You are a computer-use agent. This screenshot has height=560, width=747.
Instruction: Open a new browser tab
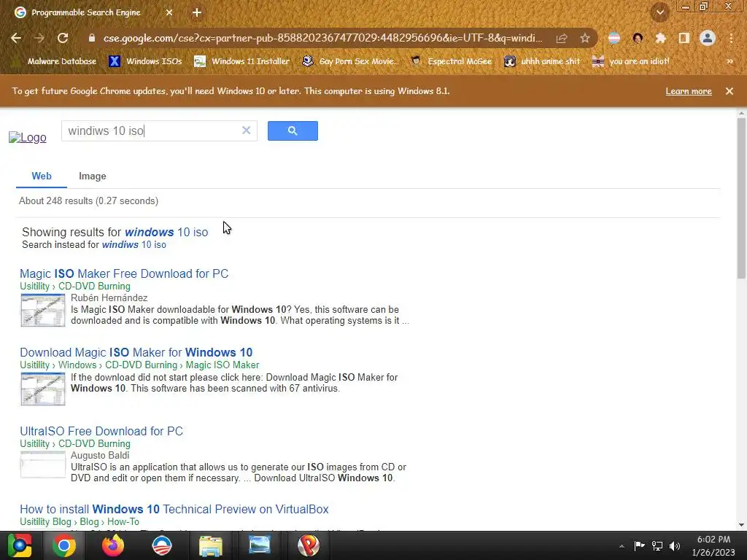[197, 12]
